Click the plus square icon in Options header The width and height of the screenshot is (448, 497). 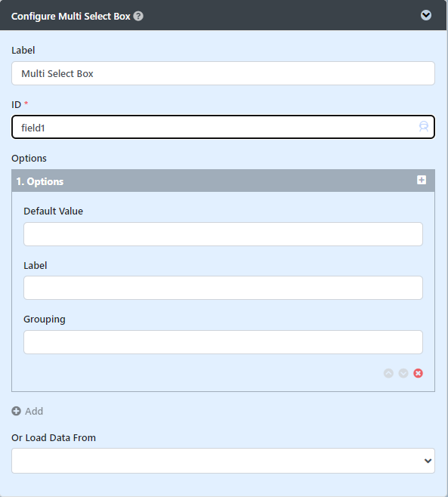[422, 180]
